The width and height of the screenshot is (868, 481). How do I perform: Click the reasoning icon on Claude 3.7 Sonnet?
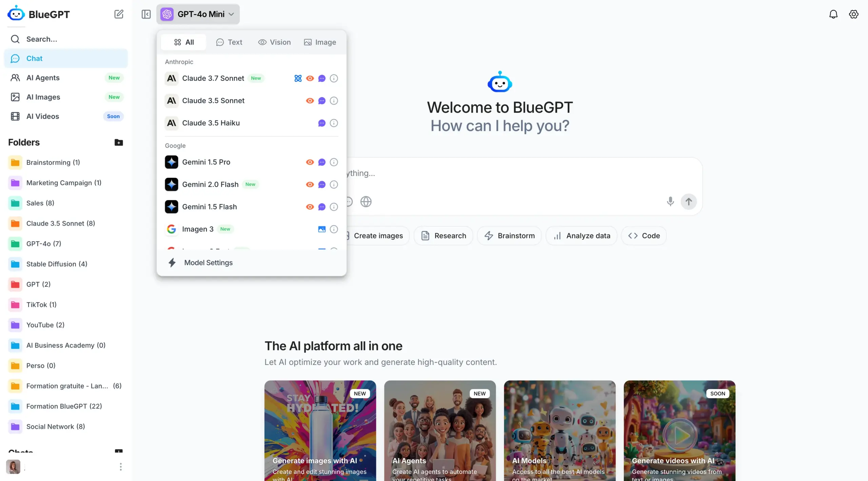point(298,78)
